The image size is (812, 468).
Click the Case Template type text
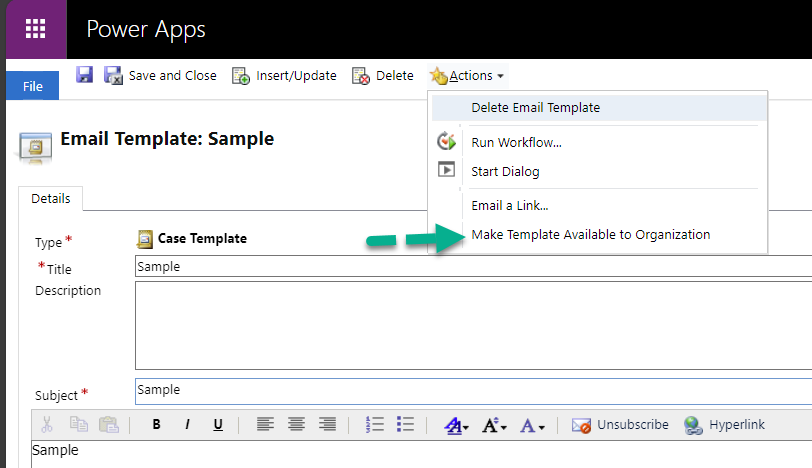202,239
